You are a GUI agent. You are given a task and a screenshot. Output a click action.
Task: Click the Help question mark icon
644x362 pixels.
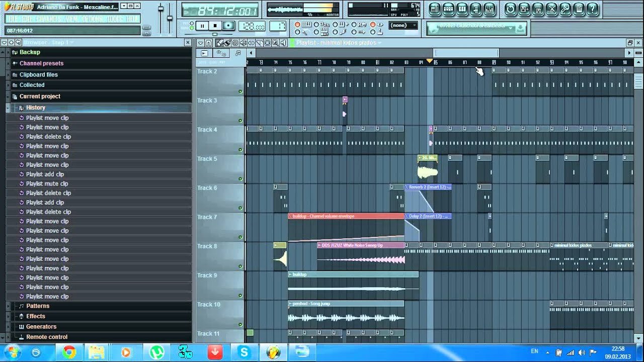click(x=593, y=9)
